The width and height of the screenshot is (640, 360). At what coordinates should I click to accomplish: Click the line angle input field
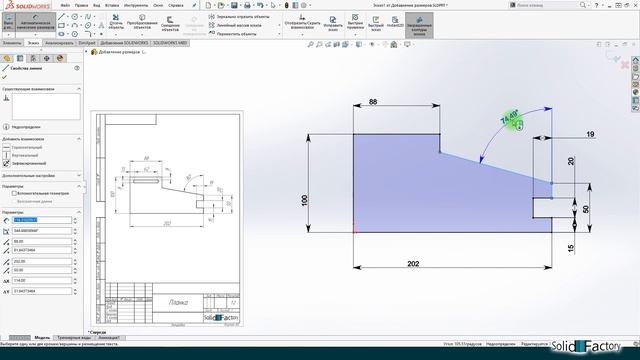pos(42,231)
